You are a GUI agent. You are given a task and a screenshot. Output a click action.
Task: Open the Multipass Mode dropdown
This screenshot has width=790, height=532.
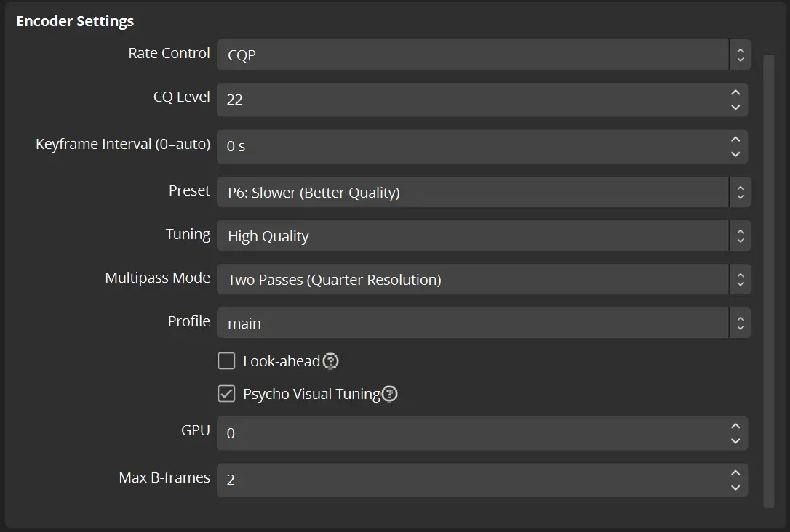pyautogui.click(x=484, y=280)
